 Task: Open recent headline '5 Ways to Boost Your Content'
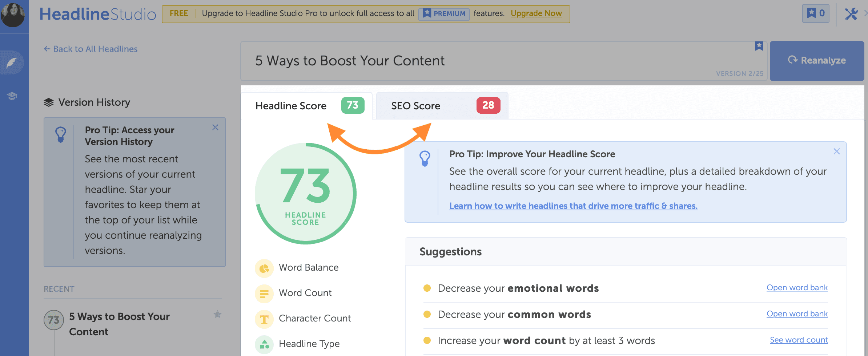119,324
